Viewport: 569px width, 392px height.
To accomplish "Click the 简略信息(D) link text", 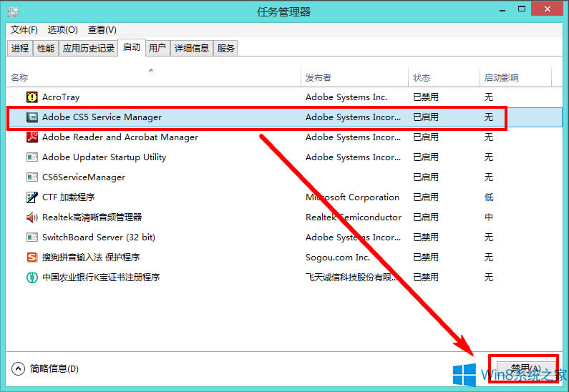I will click(54, 369).
